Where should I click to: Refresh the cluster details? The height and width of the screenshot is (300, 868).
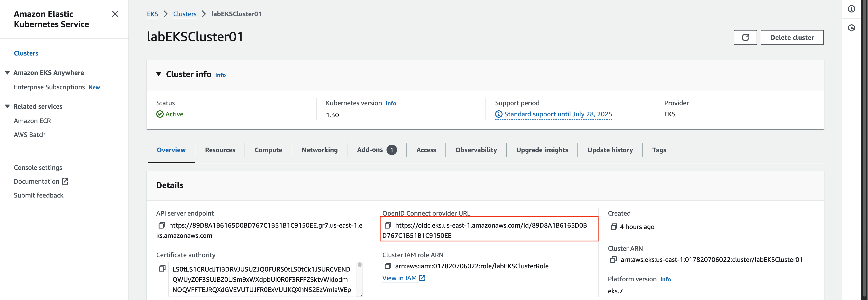point(745,37)
